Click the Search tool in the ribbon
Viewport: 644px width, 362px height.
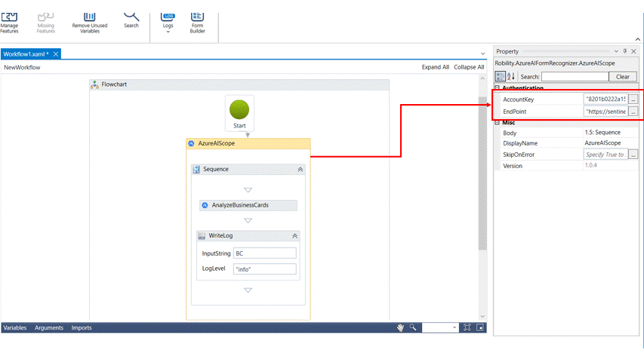pos(131,17)
